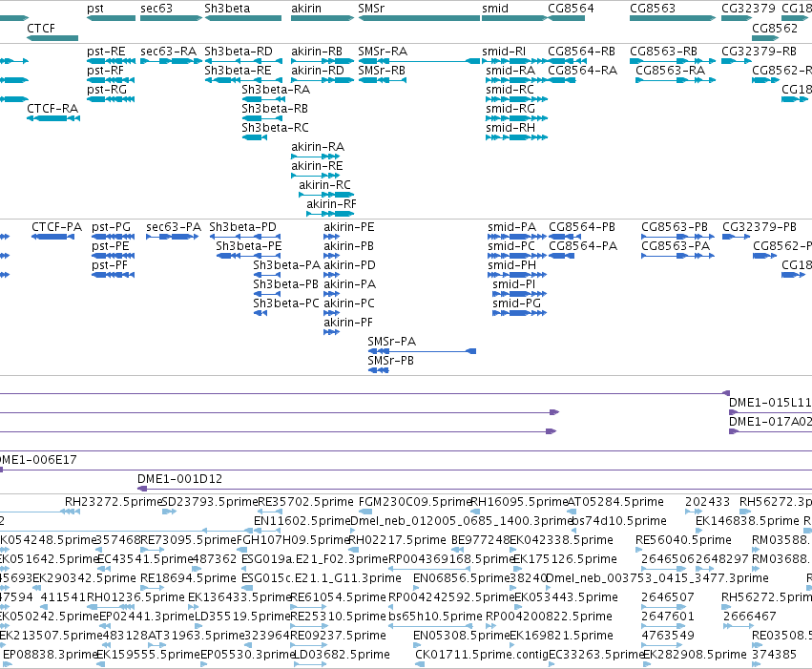Select BAC clone DME1-001D12
The image size is (812, 669).
point(179,479)
